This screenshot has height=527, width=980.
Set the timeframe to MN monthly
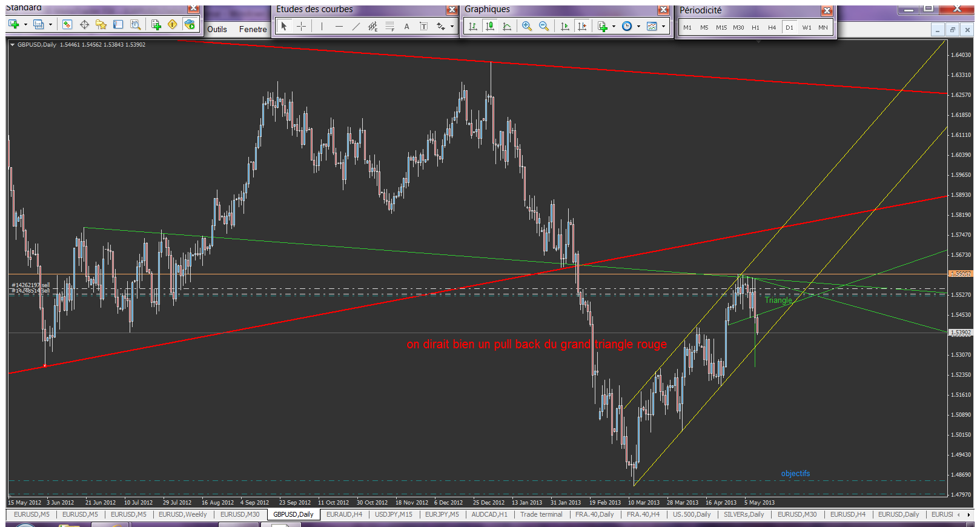coord(823,27)
